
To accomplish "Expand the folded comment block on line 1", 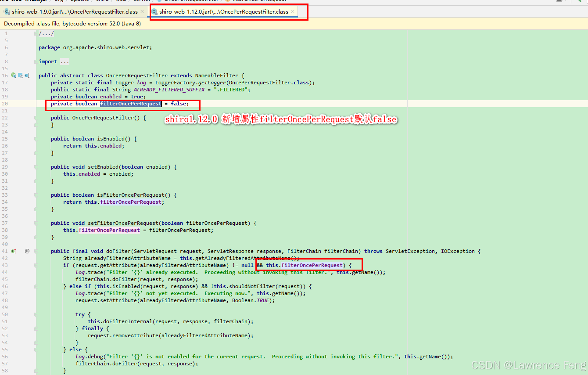I will [x=36, y=33].
